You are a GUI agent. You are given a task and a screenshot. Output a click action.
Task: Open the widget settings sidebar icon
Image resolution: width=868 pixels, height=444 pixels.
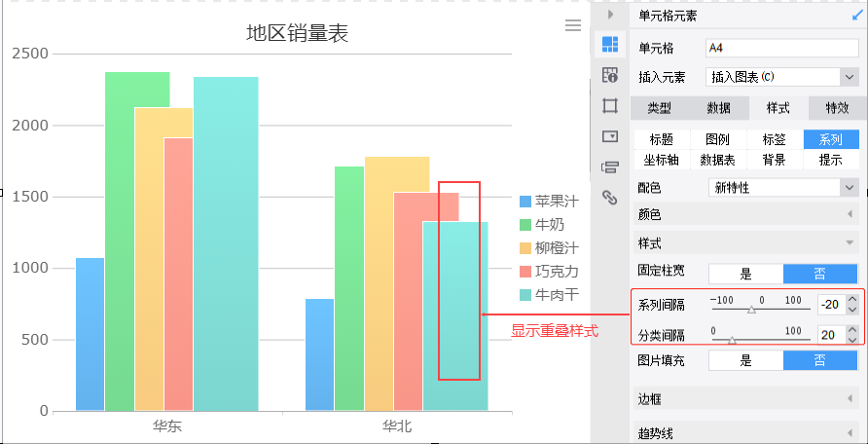(610, 136)
